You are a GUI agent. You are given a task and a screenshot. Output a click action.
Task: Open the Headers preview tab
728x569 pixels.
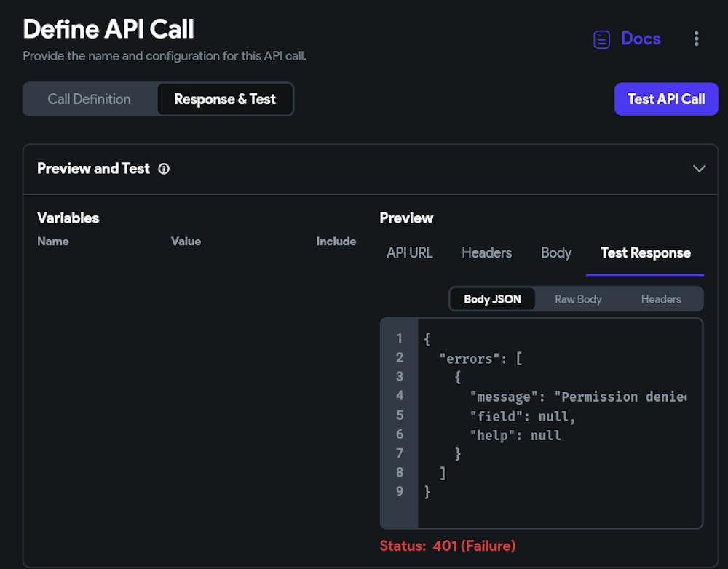click(486, 253)
